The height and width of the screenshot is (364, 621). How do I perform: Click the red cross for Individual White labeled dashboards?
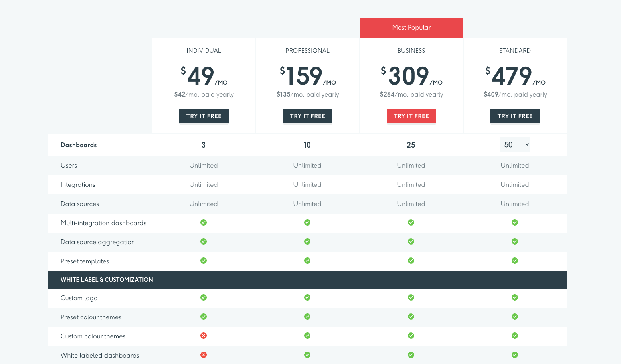pos(204,355)
